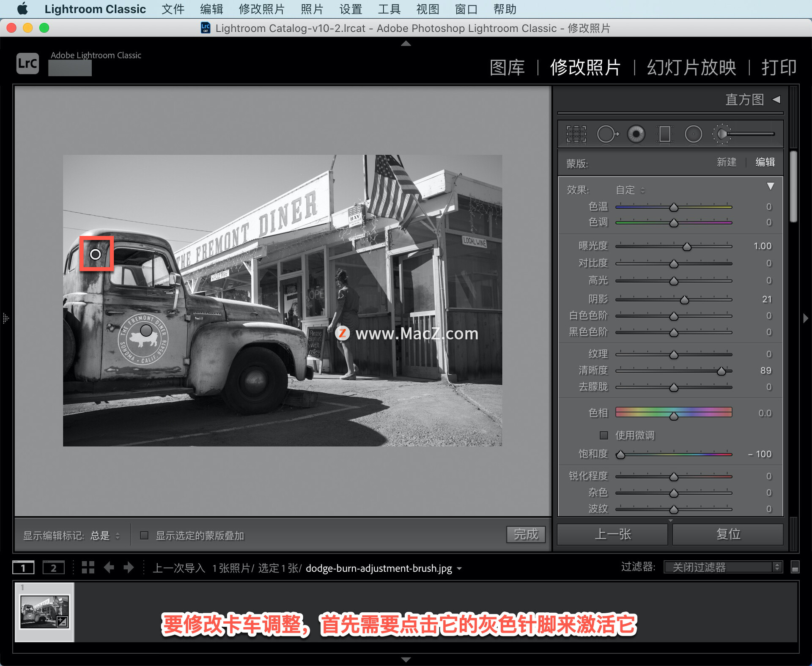The image size is (812, 666).
Task: Switch to the 幻灯片放映 module
Action: point(691,68)
